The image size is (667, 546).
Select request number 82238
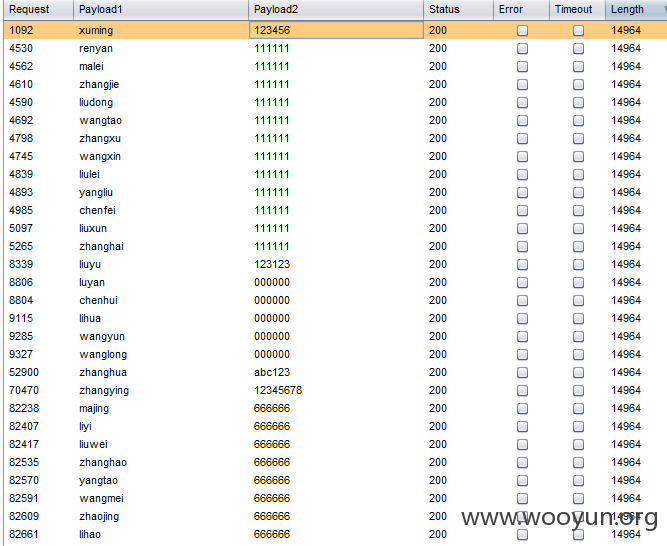coord(24,408)
